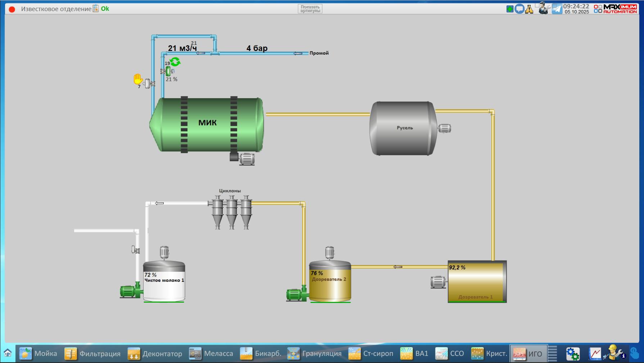Expand the striped navigation list handle

point(552,354)
